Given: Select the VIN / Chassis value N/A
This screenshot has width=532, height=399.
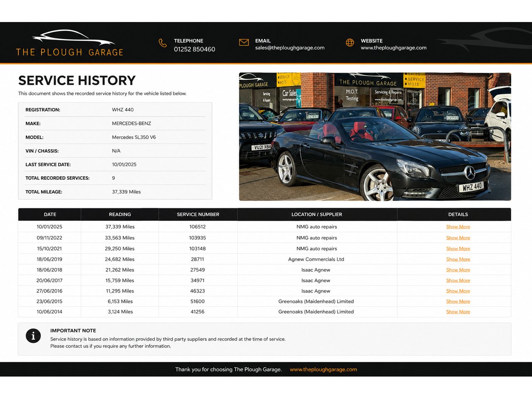Looking at the screenshot, I should coord(116,151).
